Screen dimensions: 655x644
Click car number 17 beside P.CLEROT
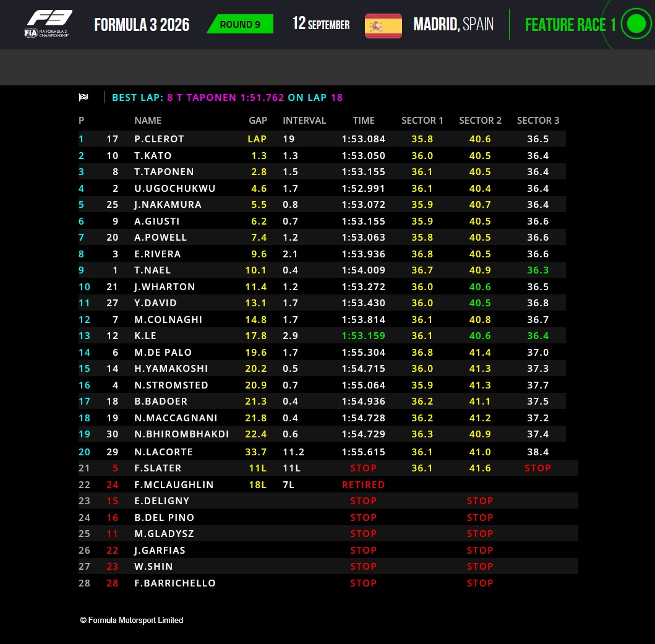coord(113,139)
